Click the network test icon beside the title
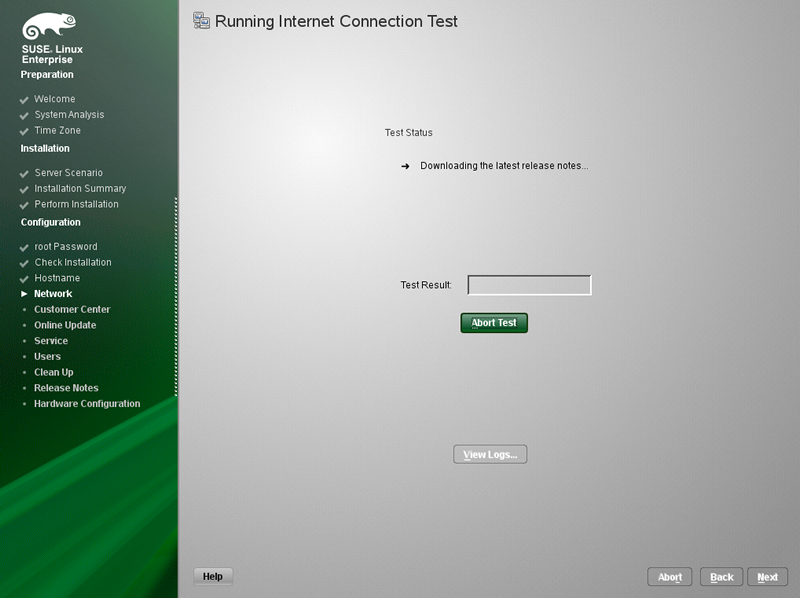This screenshot has height=598, width=800. pos(201,21)
